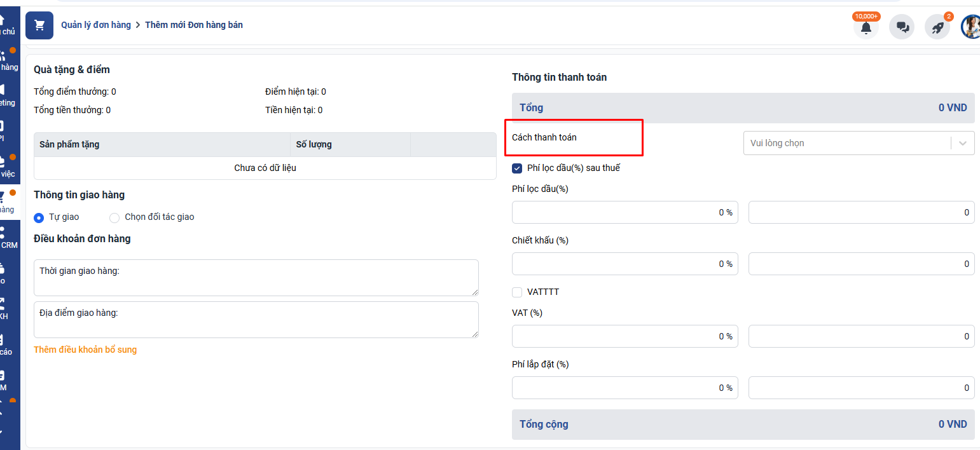Viewport: 980px width, 450px height.
Task: Open the user profile avatar
Action: 971,27
